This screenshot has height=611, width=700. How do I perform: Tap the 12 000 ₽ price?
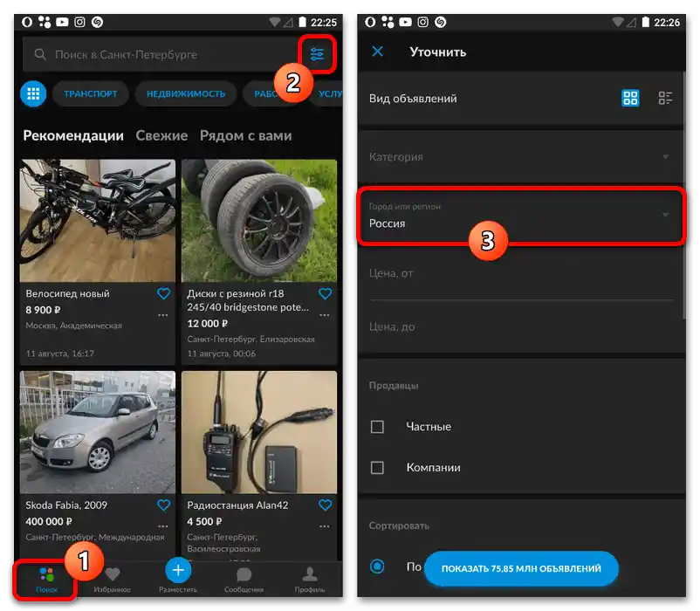tap(207, 324)
